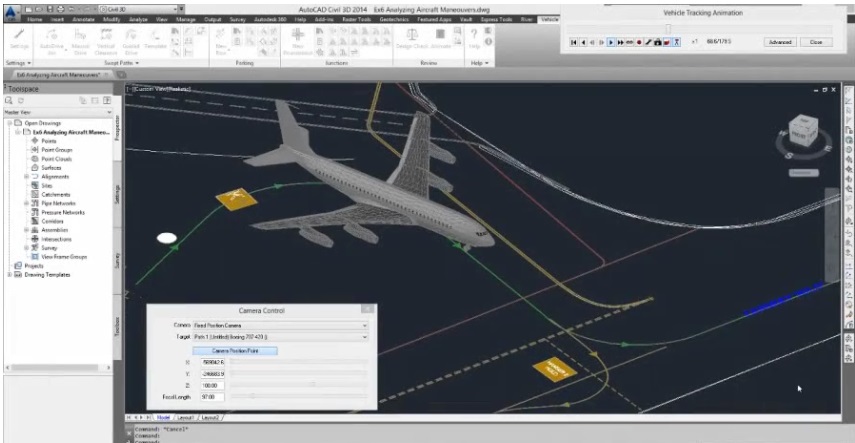Save drawing from quick access toolbar
Screen dimensions: 855x443
point(50,9)
